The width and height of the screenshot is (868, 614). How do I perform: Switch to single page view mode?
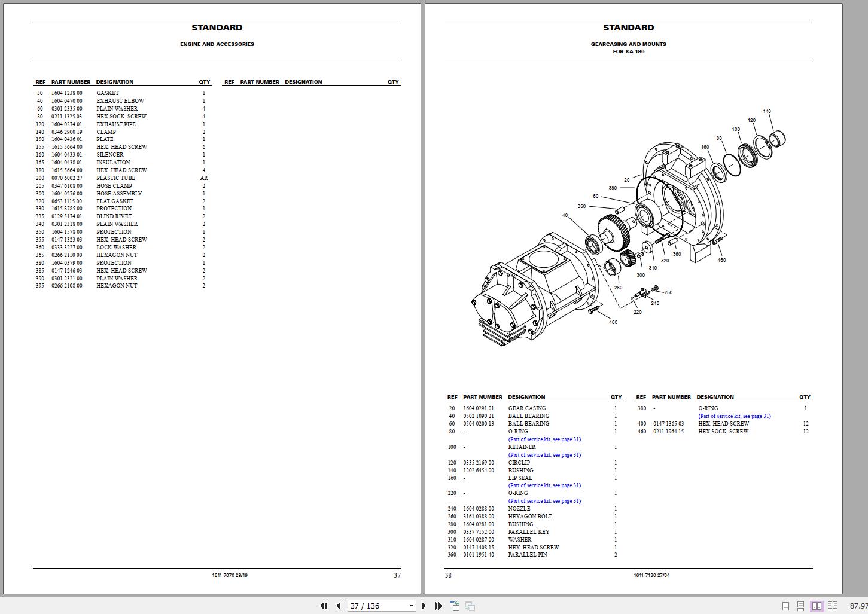click(x=785, y=606)
